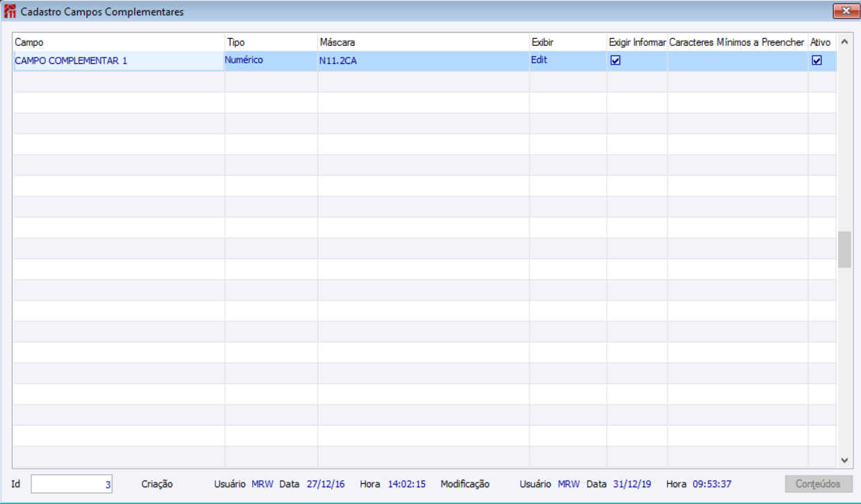Click the creation date 27/12/16
The height and width of the screenshot is (504, 861).
[326, 484]
